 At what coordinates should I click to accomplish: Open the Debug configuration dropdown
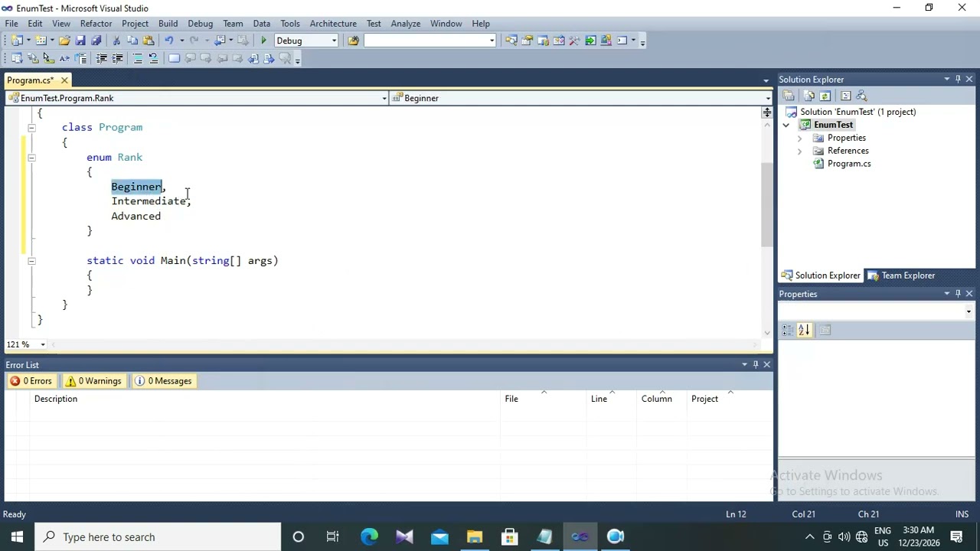coord(334,41)
